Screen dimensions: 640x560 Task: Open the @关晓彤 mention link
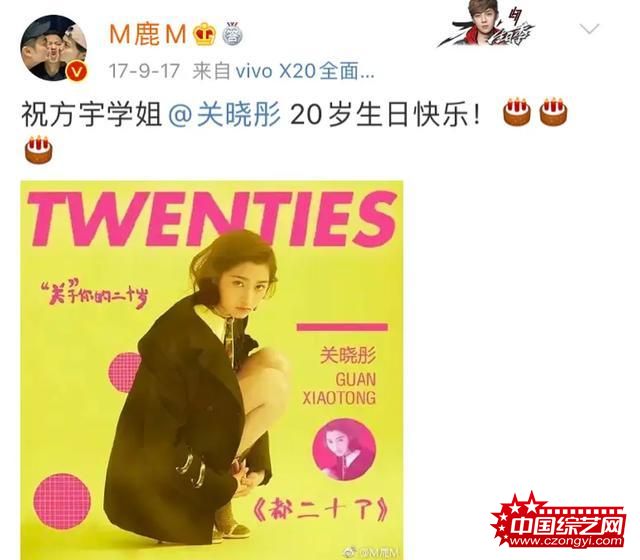(224, 115)
